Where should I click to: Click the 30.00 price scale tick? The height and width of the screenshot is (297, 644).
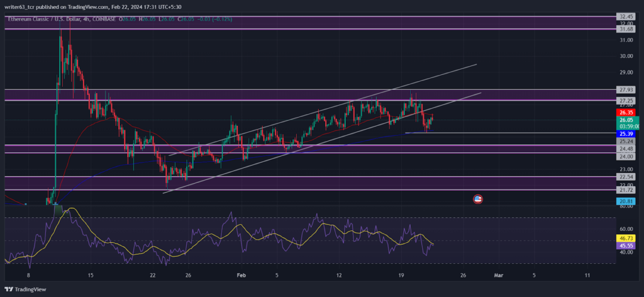[x=626, y=56]
